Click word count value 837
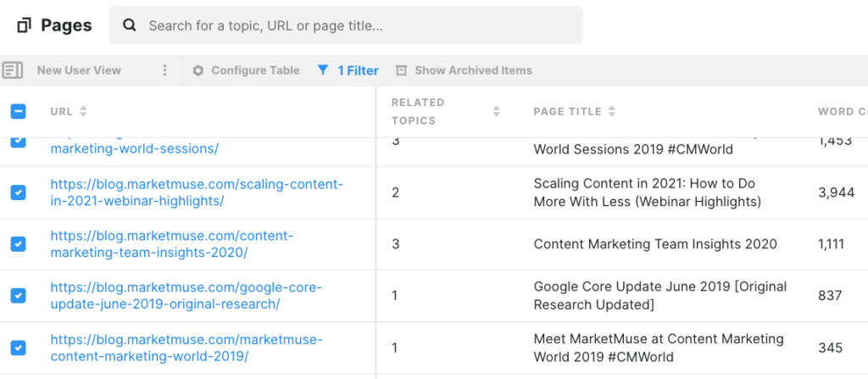The image size is (868, 379). (830, 295)
